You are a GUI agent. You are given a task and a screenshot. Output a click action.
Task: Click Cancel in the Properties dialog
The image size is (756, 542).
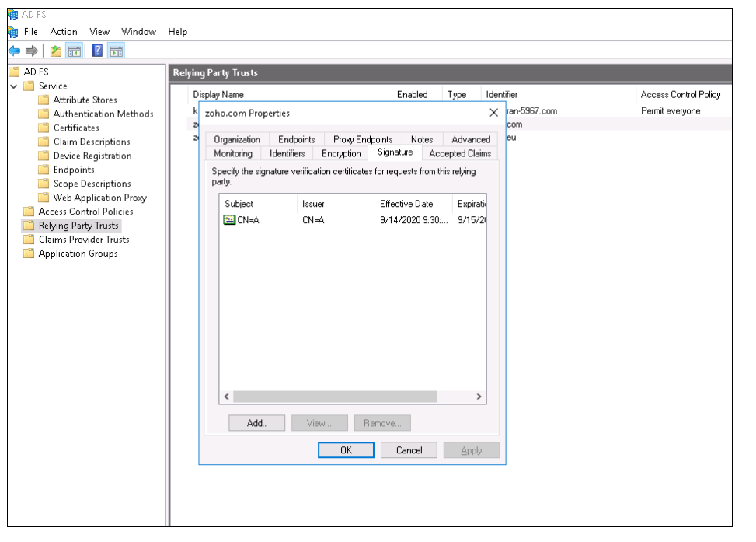[x=409, y=450]
